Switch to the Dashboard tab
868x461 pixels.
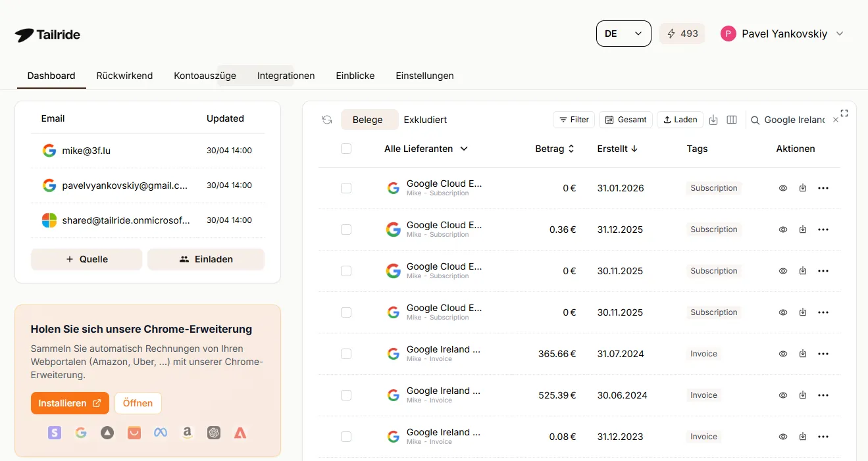click(x=51, y=76)
